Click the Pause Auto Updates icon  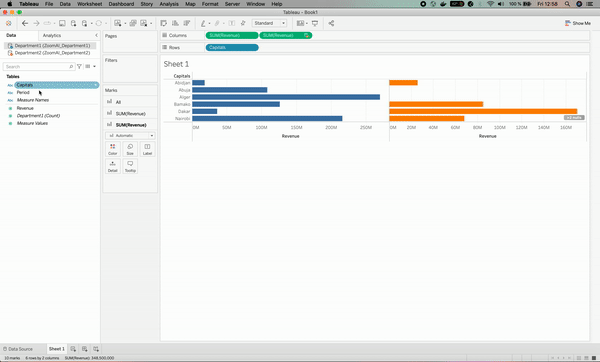click(85, 23)
